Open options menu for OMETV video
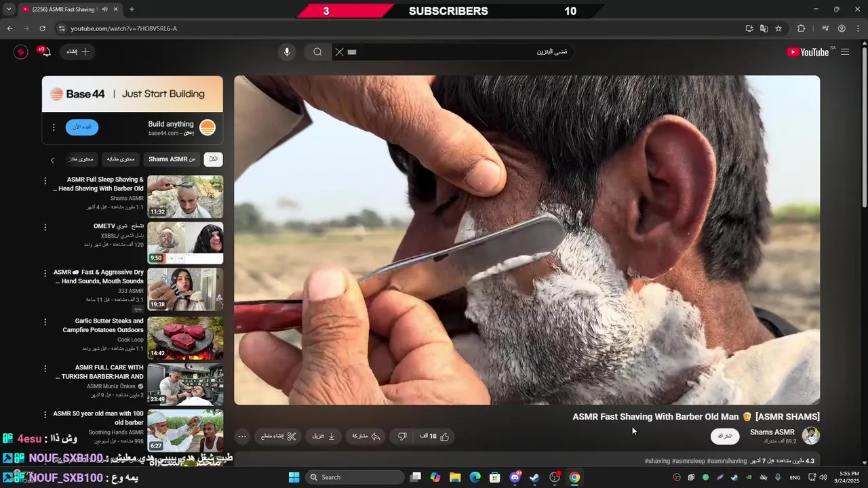The width and height of the screenshot is (868, 488). (x=45, y=227)
